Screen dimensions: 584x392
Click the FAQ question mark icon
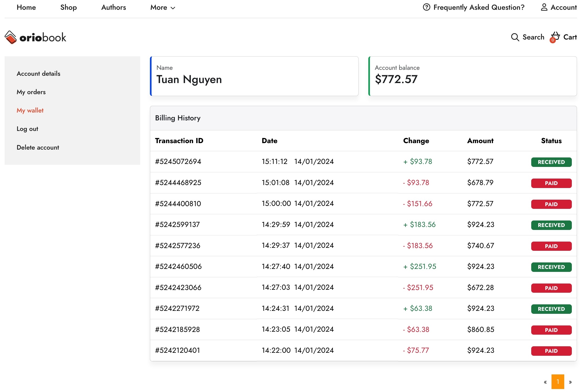426,7
